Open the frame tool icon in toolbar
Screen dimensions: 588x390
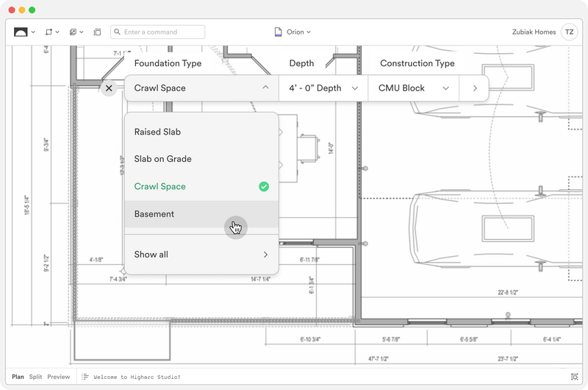coord(49,32)
